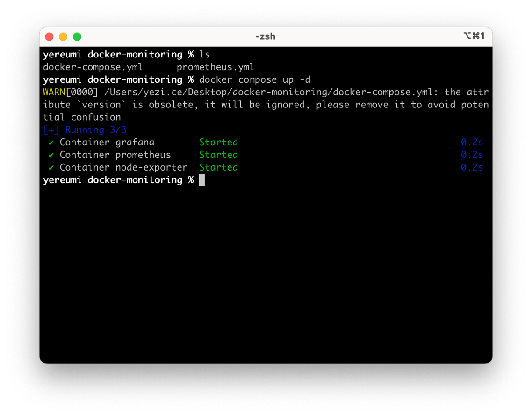This screenshot has height=415, width=532.
Task: Click the 0.2s time on prometheus row
Action: tap(472, 155)
